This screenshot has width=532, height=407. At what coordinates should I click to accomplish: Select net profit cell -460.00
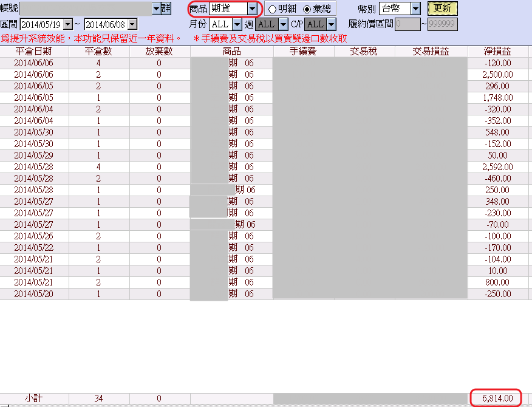498,179
